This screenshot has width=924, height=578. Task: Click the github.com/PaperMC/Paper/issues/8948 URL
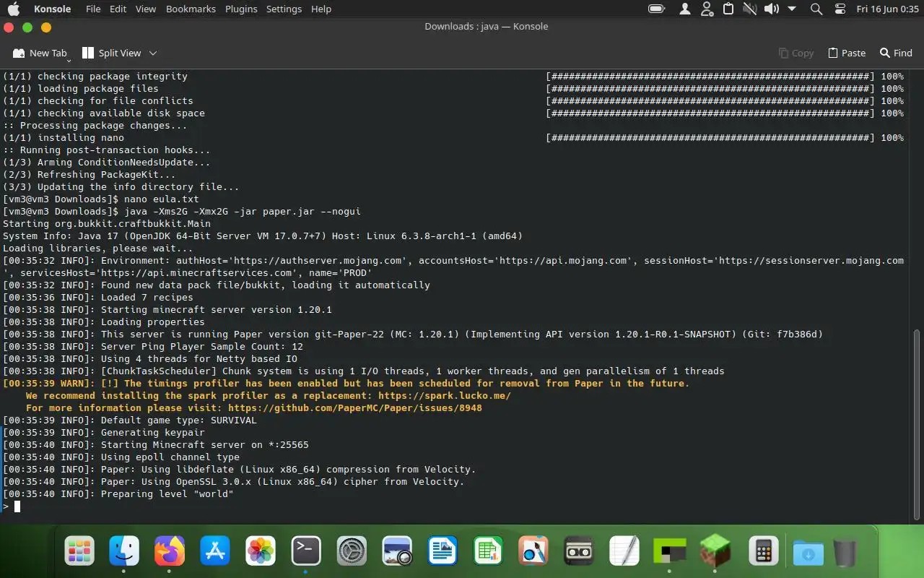point(354,407)
